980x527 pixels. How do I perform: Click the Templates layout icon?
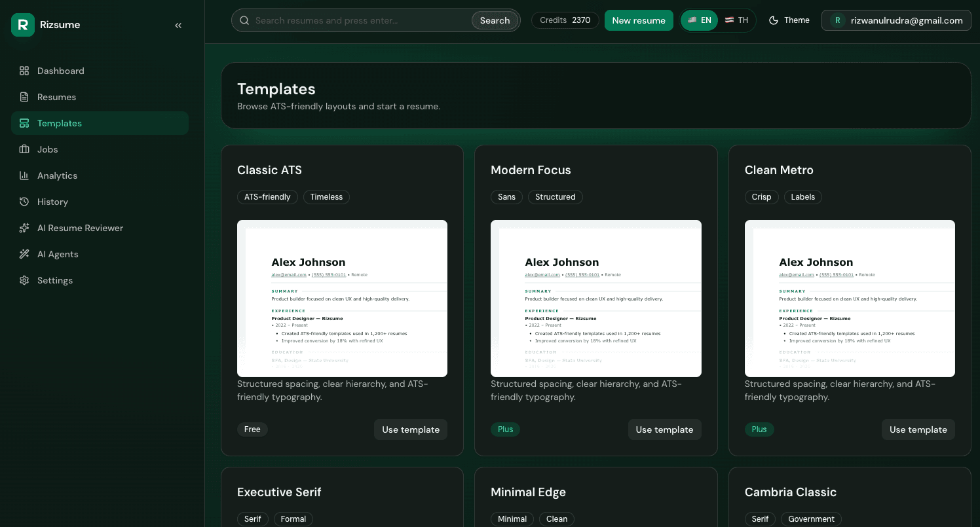pos(24,123)
